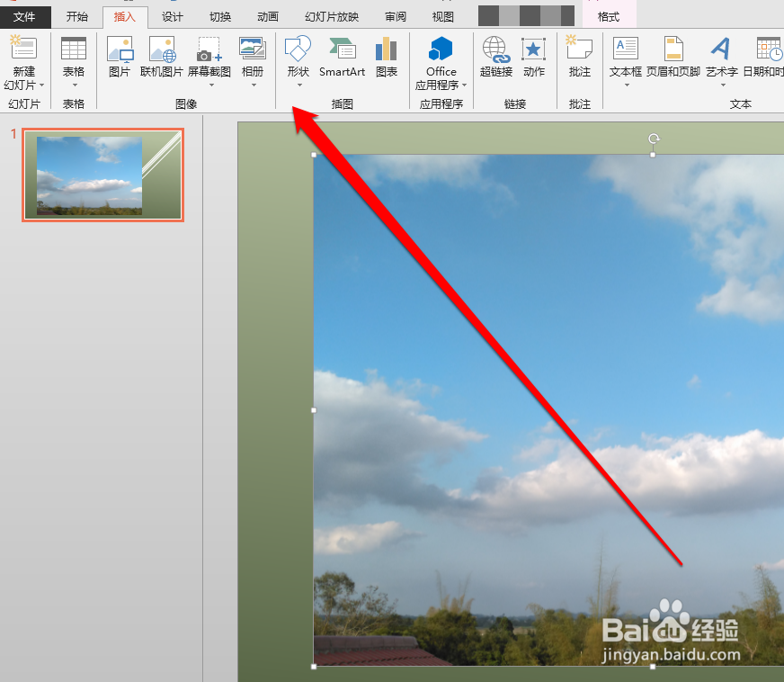The height and width of the screenshot is (682, 784).
Task: Click the WordArt (艺术字) icon
Action: (x=721, y=49)
